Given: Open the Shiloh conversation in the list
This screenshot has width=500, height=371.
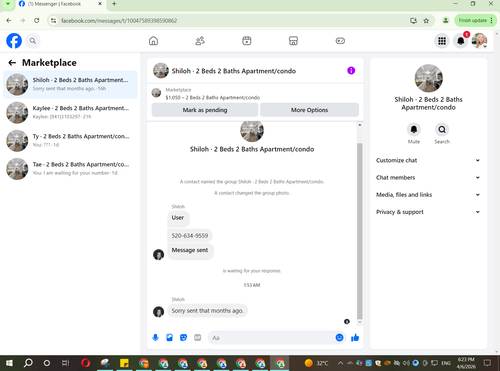Looking at the screenshot, I should pyautogui.click(x=70, y=84).
